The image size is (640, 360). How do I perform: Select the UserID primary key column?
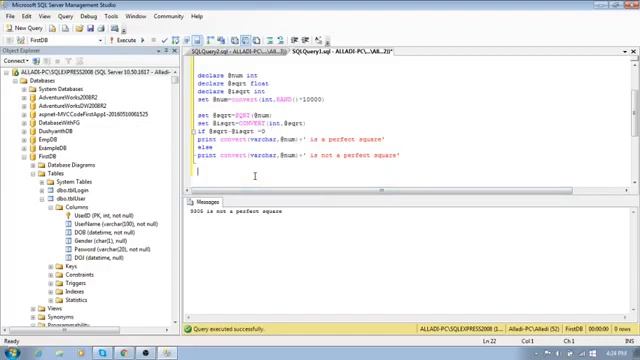coord(104,216)
